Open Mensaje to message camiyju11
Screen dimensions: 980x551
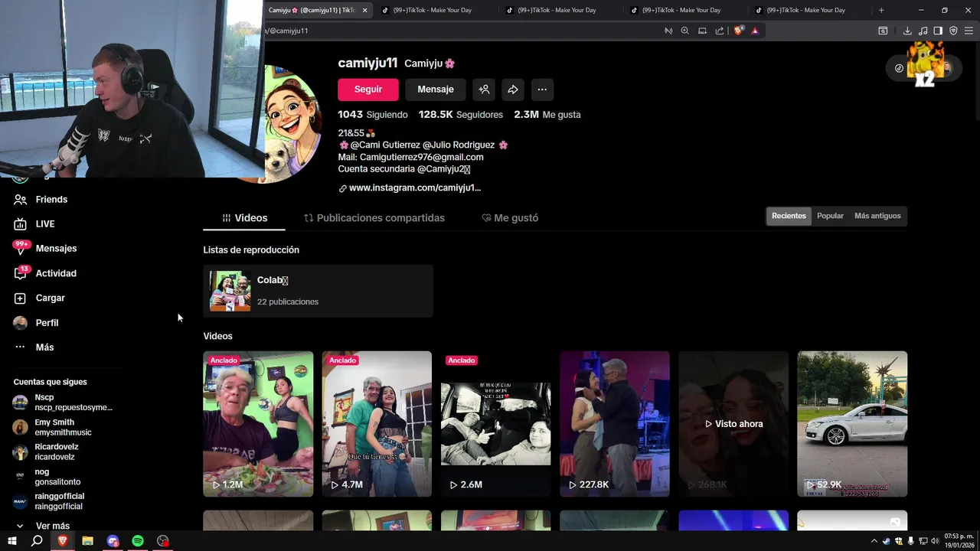pos(436,90)
